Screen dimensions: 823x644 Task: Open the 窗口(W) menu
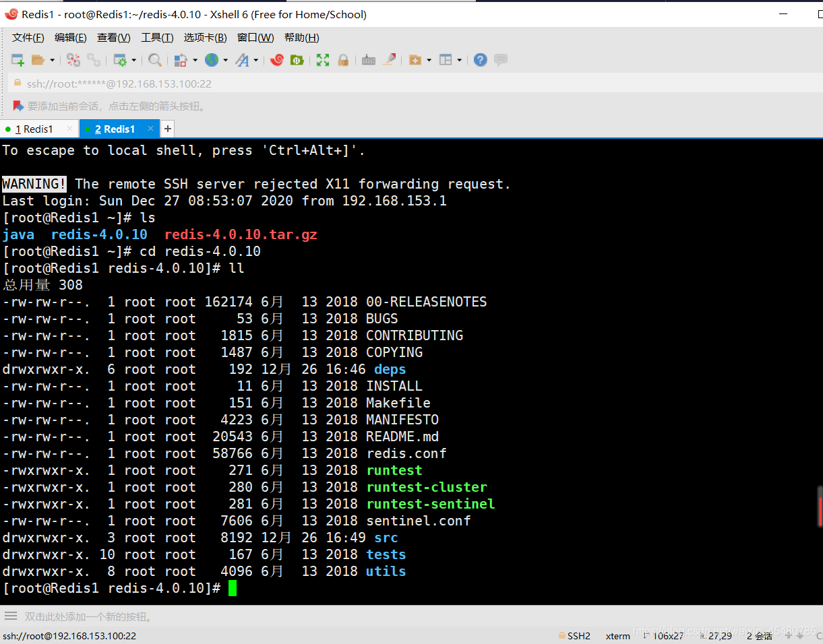click(x=255, y=38)
